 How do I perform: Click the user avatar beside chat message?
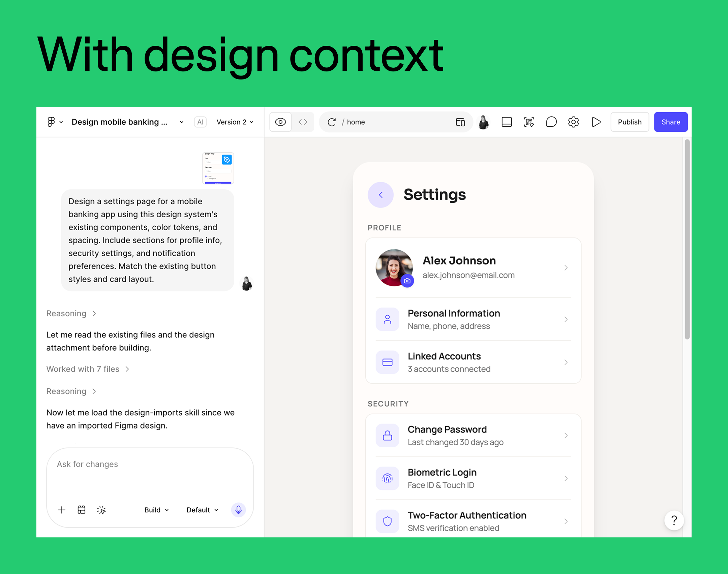[x=247, y=283]
